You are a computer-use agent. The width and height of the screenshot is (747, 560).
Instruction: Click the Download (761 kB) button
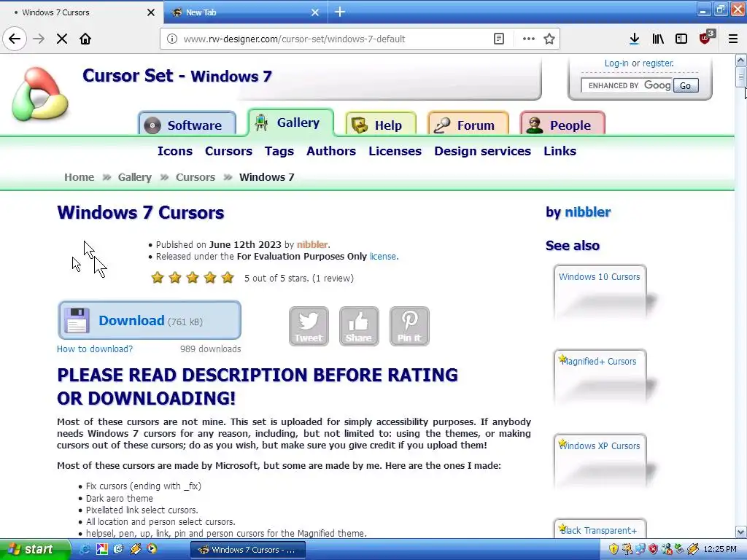[x=150, y=320]
